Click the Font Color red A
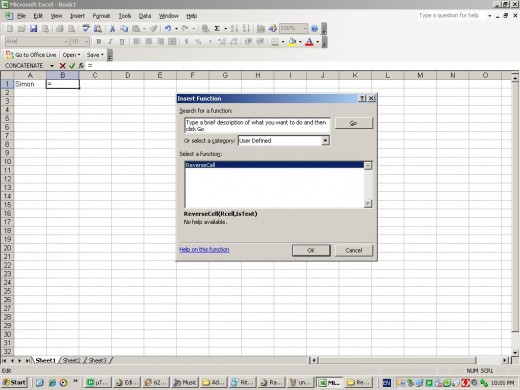Image resolution: width=520 pixels, height=390 pixels. pyautogui.click(x=309, y=42)
